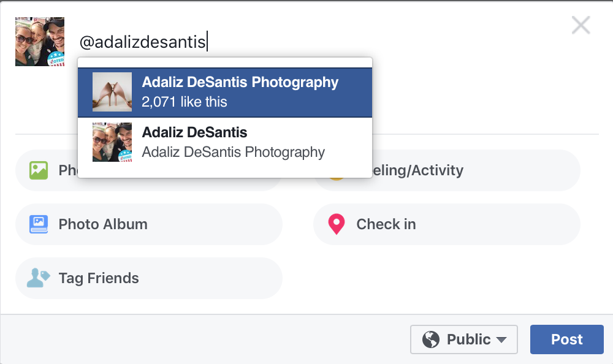Choose Adaliz DeSantis Photography page suggestion
Image resolution: width=613 pixels, height=364 pixels.
[x=225, y=93]
